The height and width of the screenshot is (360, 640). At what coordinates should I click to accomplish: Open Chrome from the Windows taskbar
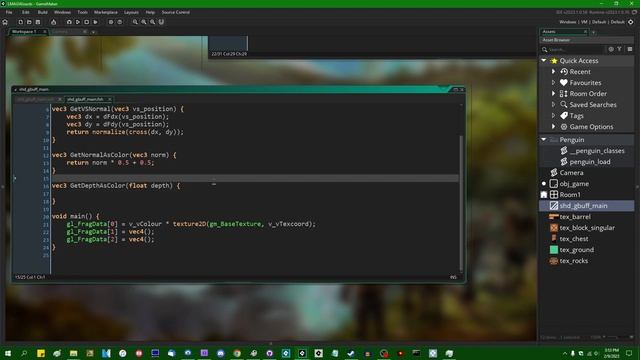tap(237, 353)
